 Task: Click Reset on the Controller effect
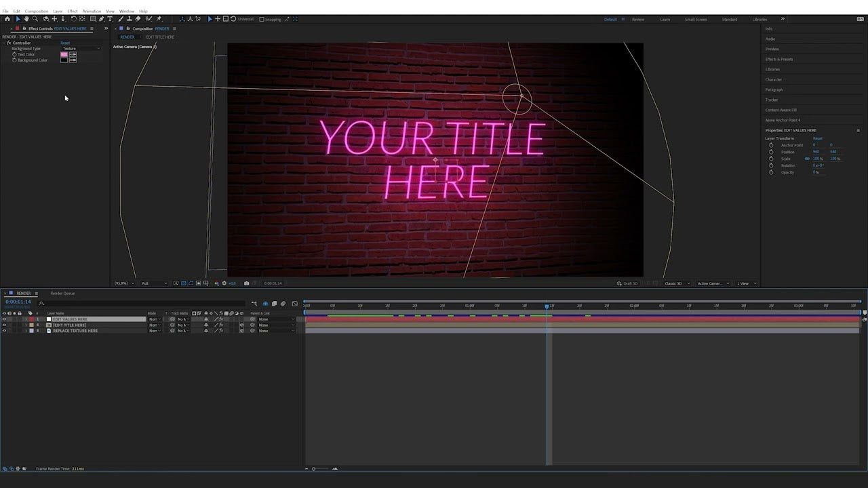click(65, 43)
